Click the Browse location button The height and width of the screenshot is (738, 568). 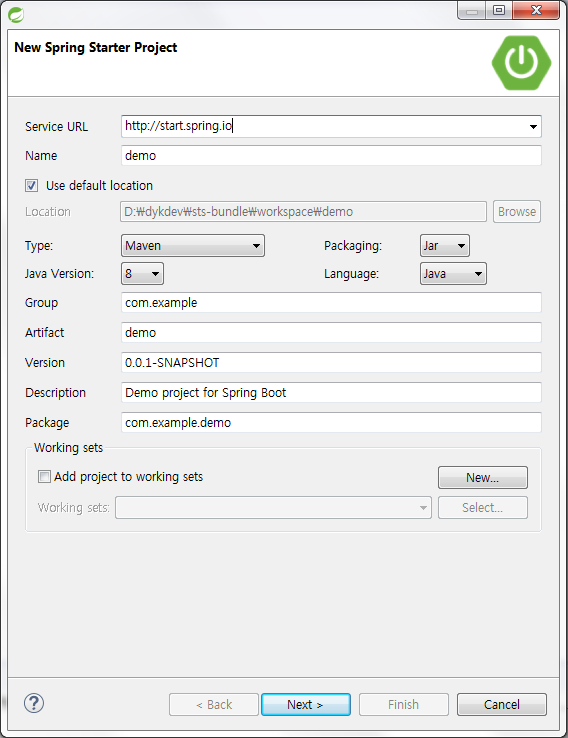pos(517,212)
